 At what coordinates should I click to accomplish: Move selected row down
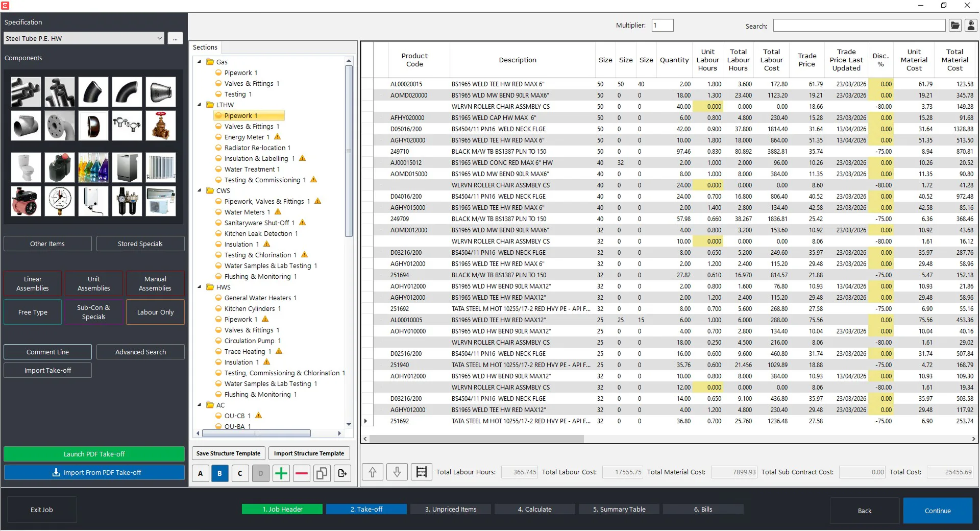397,472
